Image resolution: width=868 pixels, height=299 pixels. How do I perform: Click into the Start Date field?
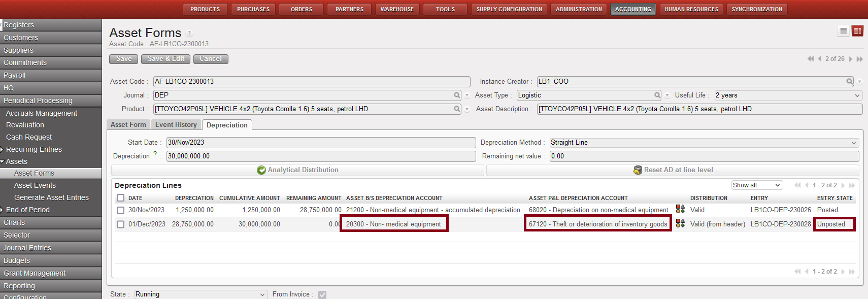pos(320,143)
